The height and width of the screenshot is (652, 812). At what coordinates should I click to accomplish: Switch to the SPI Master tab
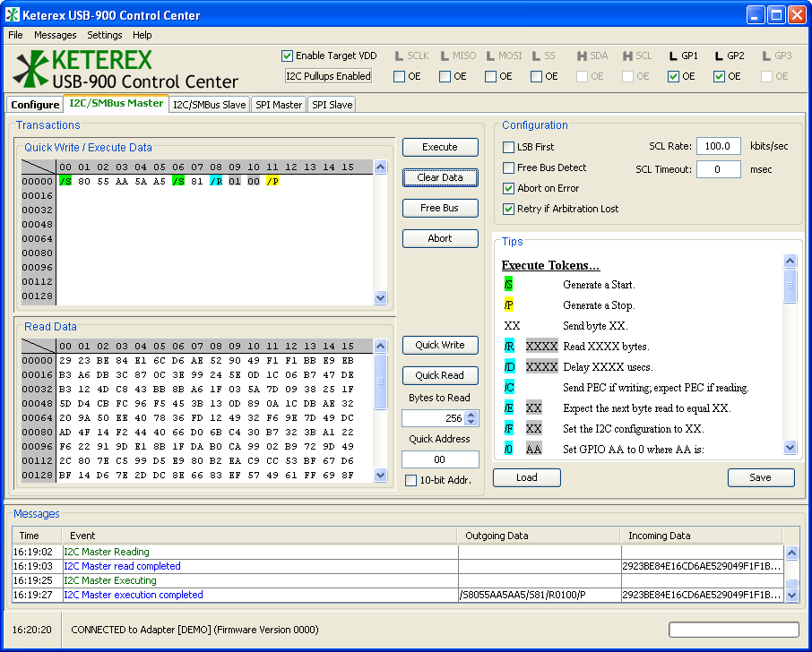[278, 105]
